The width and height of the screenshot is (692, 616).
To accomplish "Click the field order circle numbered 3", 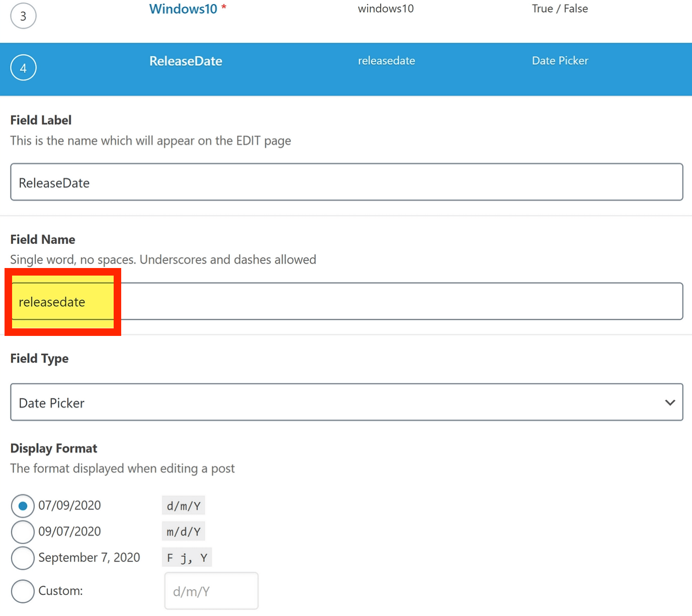I will (23, 16).
